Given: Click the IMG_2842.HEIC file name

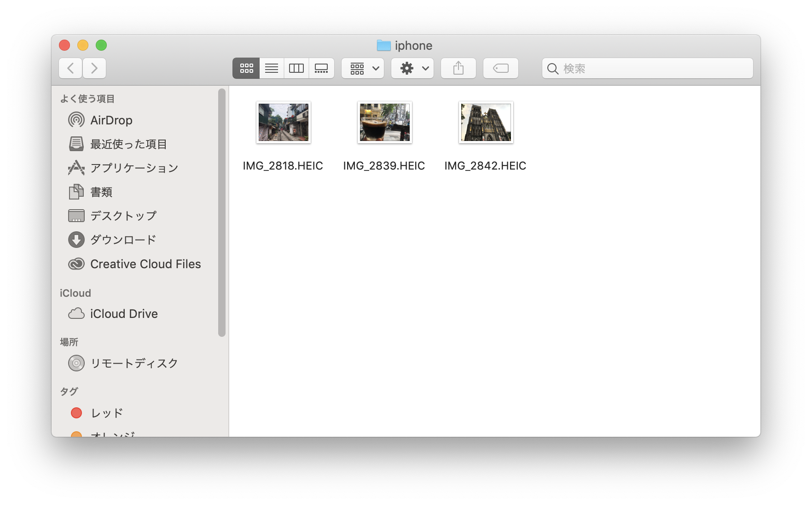Looking at the screenshot, I should (486, 166).
